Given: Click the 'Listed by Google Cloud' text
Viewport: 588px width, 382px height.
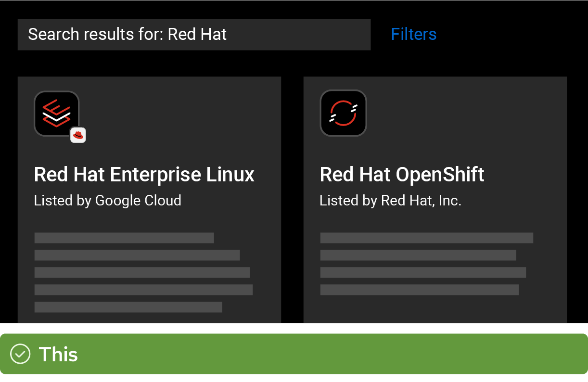Looking at the screenshot, I should (107, 200).
